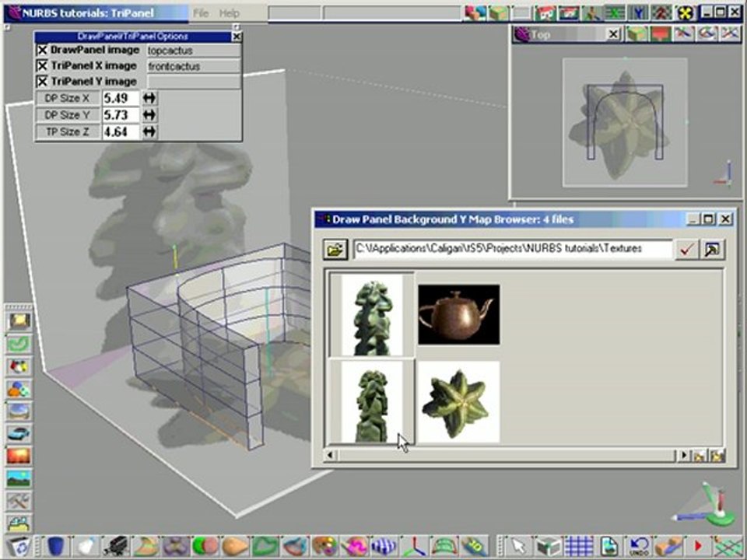Toggle the TriPanel X image checkbox
The height and width of the screenshot is (560, 747).
tap(42, 65)
